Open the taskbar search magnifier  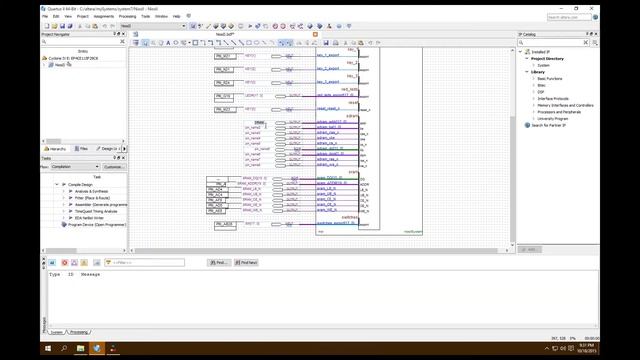point(64,348)
